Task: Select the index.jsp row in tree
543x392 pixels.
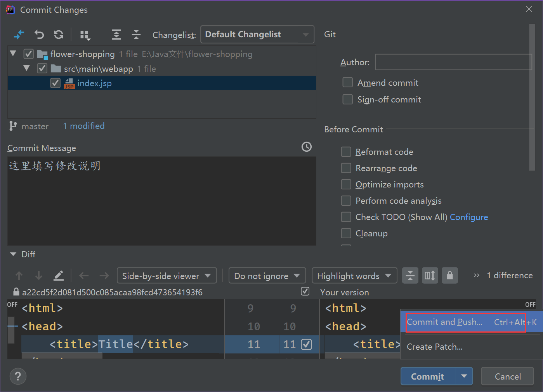Action: point(162,83)
